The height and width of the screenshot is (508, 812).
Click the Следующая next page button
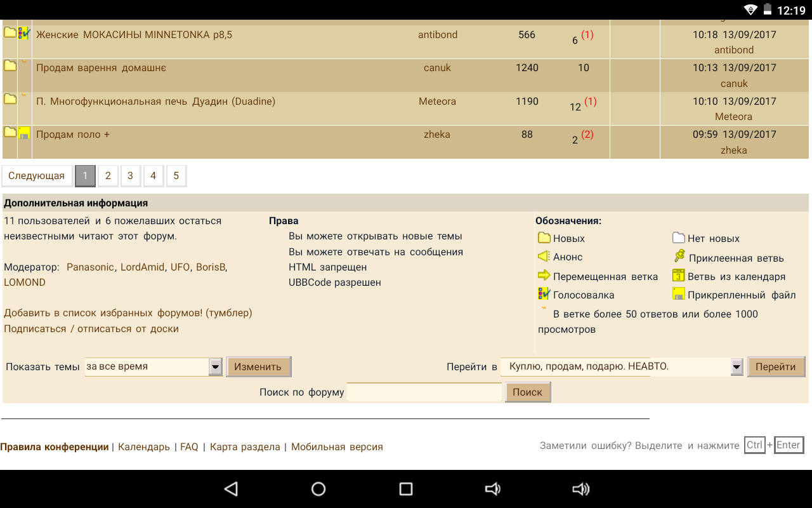[37, 176]
